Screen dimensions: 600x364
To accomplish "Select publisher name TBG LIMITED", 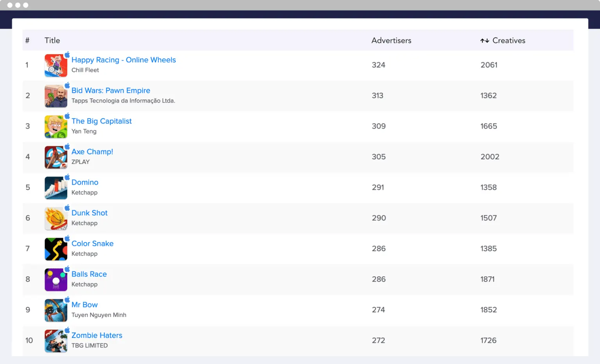I will click(x=89, y=346).
